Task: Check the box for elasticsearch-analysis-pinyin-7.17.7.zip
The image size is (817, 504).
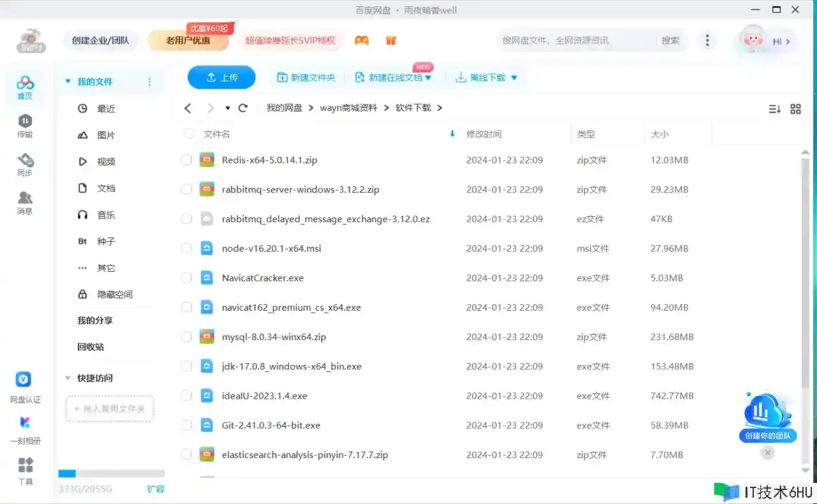Action: click(x=186, y=454)
